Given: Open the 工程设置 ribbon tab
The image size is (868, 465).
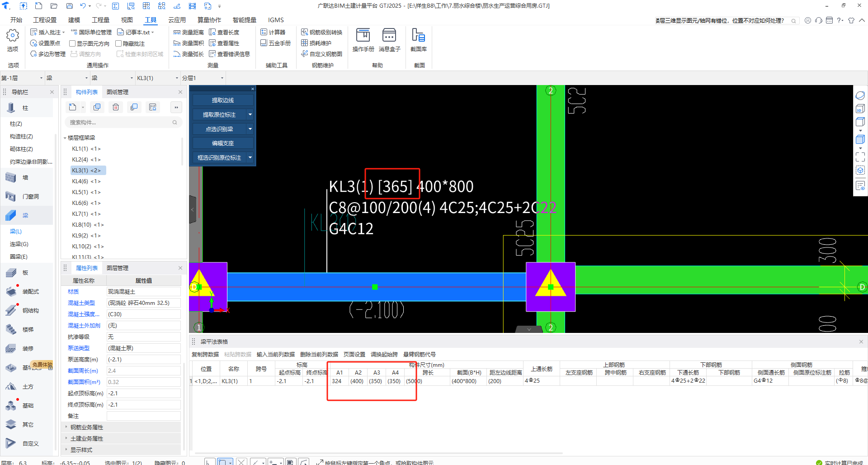Looking at the screenshot, I should coord(45,20).
